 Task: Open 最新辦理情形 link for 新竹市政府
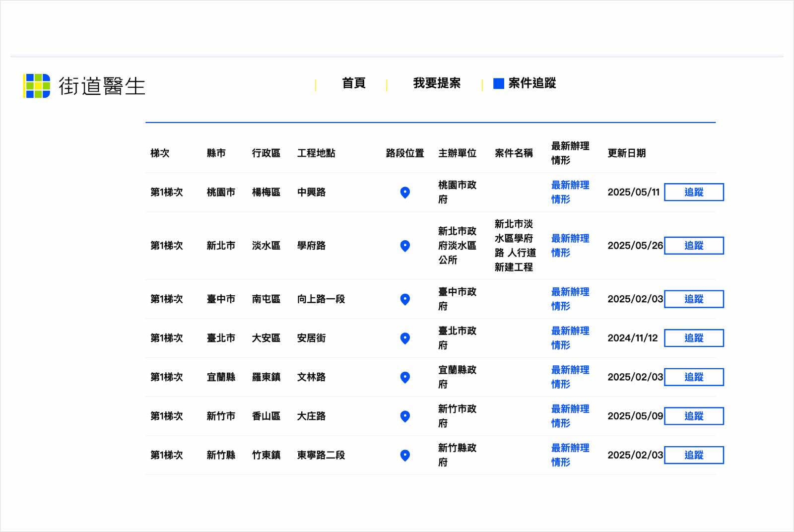point(570,416)
